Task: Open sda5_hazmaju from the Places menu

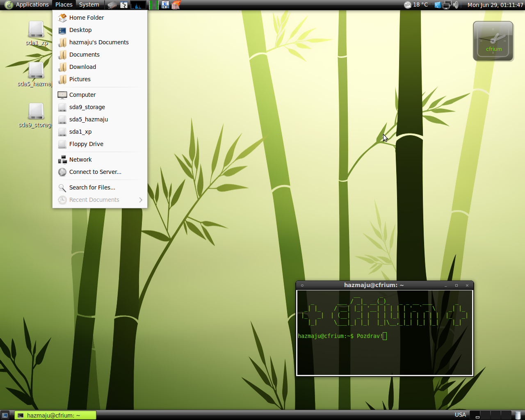Action: [100, 119]
